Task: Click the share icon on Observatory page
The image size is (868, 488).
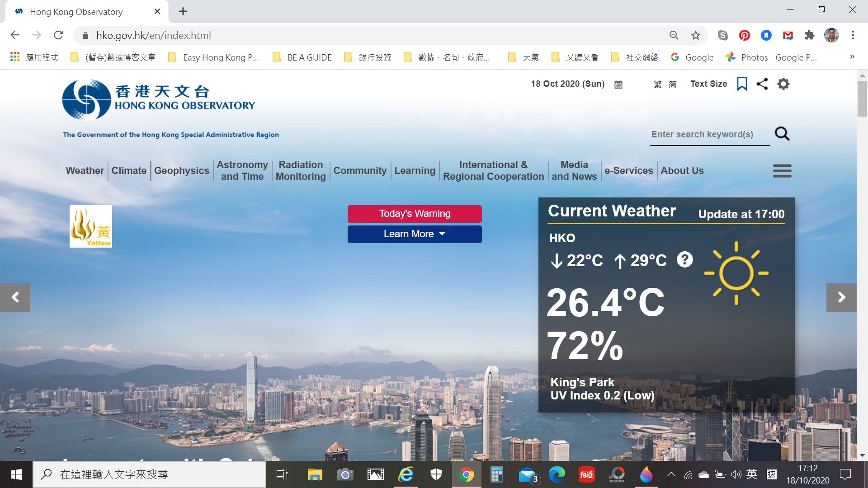Action: tap(762, 84)
